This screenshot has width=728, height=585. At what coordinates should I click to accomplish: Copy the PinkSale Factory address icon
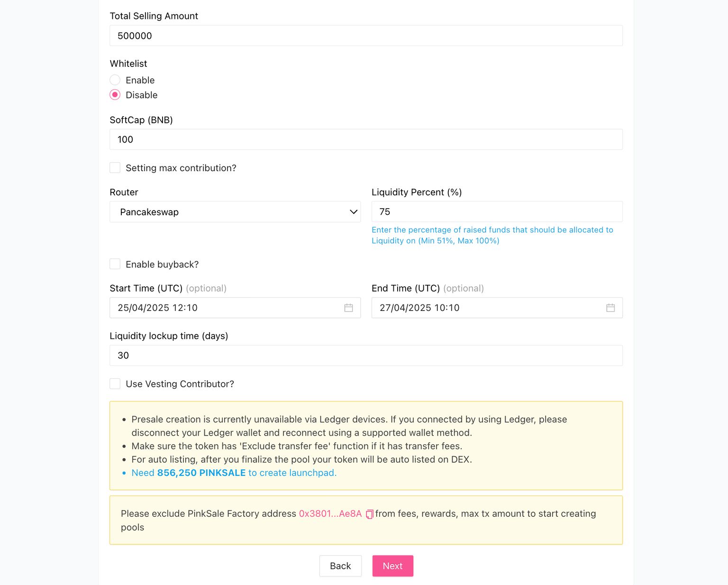click(370, 514)
